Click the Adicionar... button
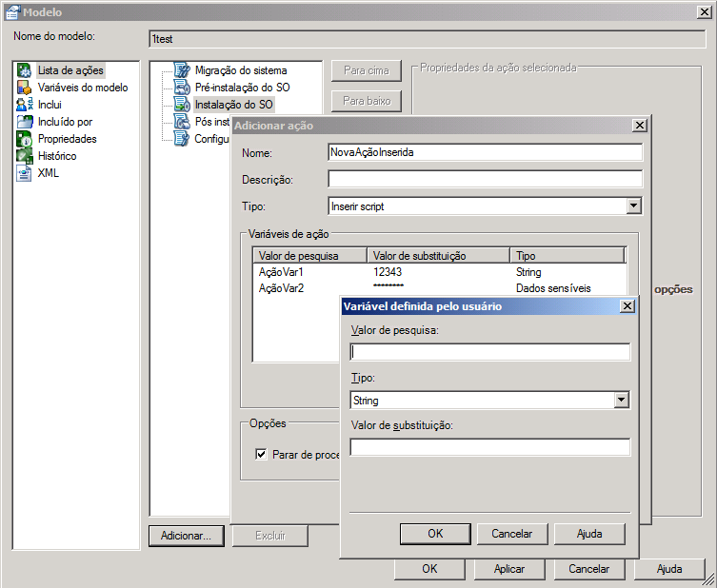717x588 pixels. pos(186,536)
